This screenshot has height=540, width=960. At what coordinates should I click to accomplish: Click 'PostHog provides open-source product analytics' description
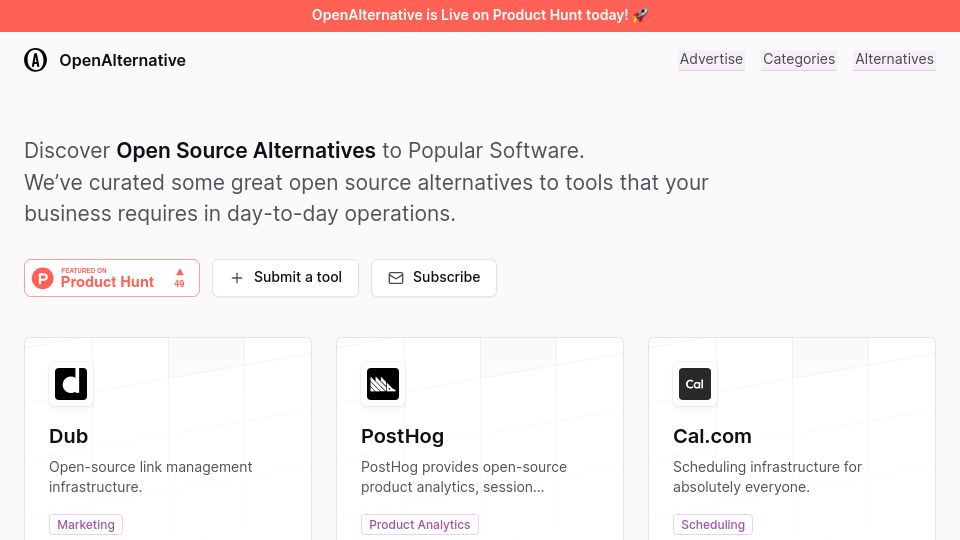tap(463, 477)
